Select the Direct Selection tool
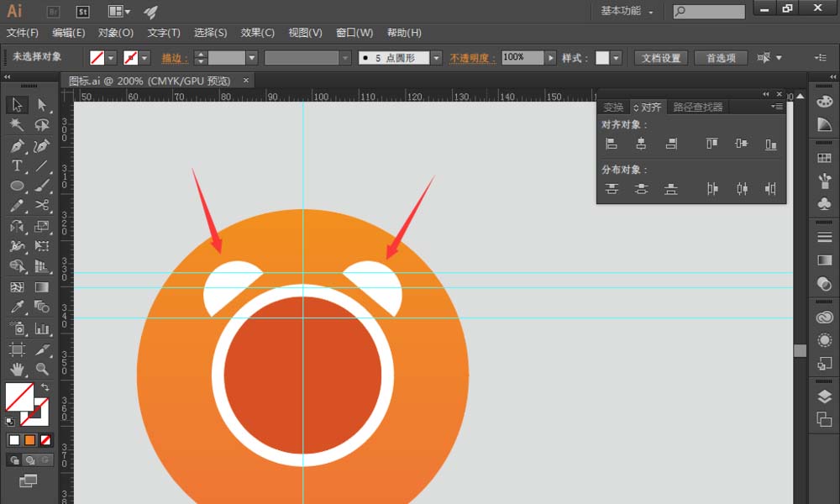 pos(42,104)
